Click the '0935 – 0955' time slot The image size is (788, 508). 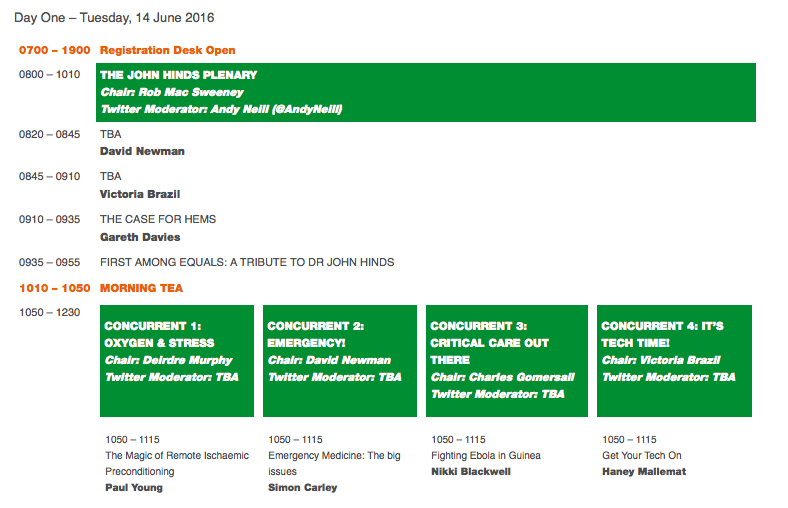(50, 262)
